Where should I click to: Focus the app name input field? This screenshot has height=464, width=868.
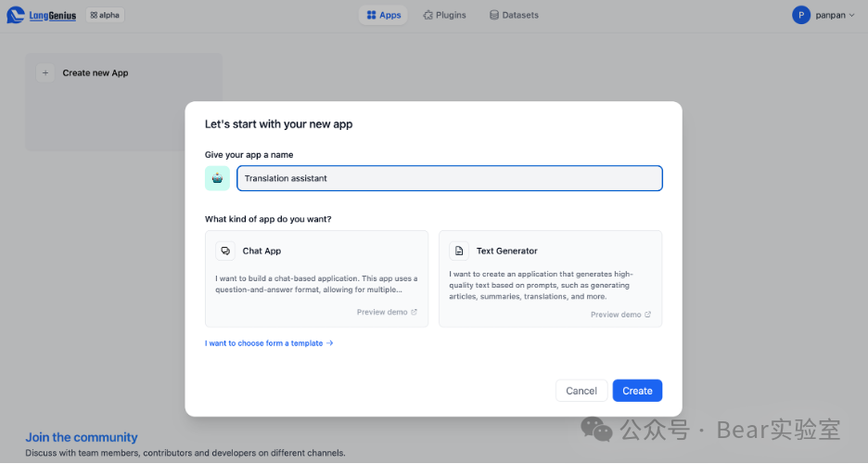(449, 178)
